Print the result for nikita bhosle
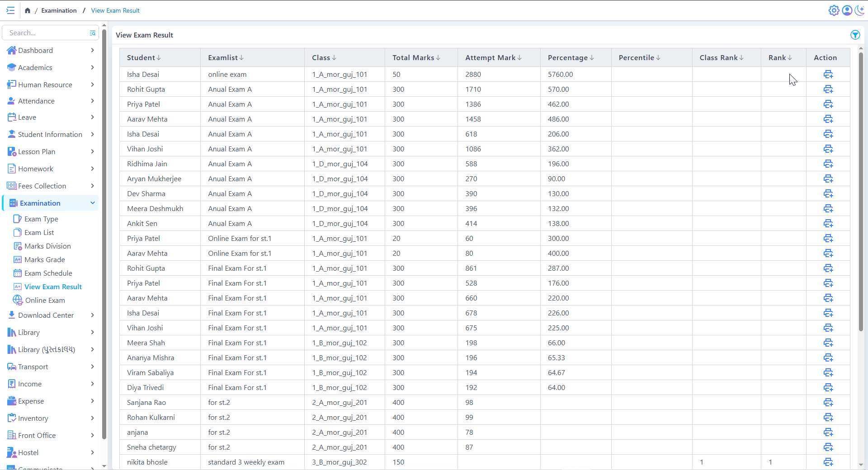 tap(828, 462)
